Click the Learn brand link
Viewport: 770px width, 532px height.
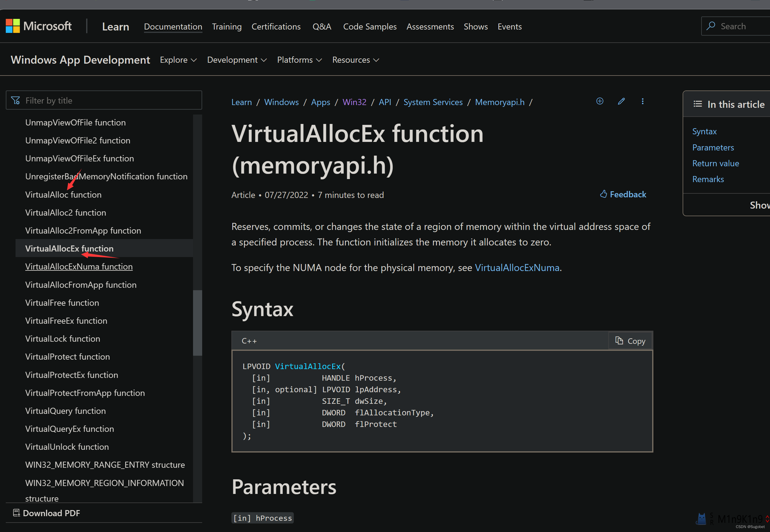(x=116, y=27)
